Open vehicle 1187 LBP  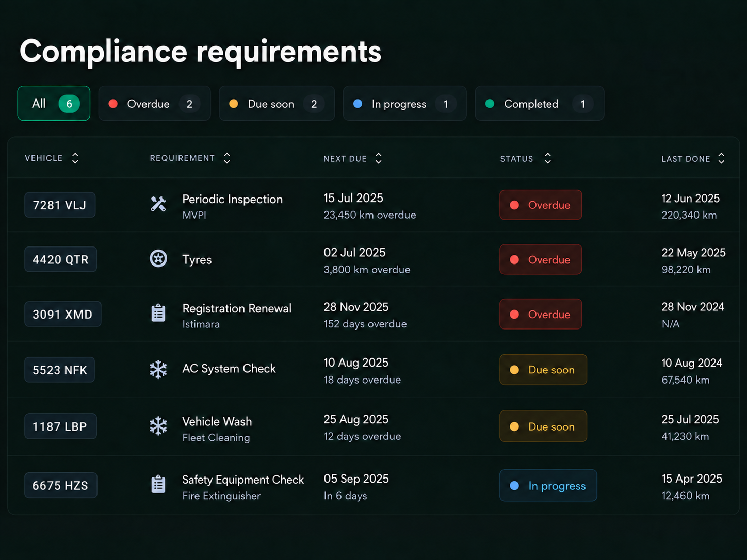60,426
